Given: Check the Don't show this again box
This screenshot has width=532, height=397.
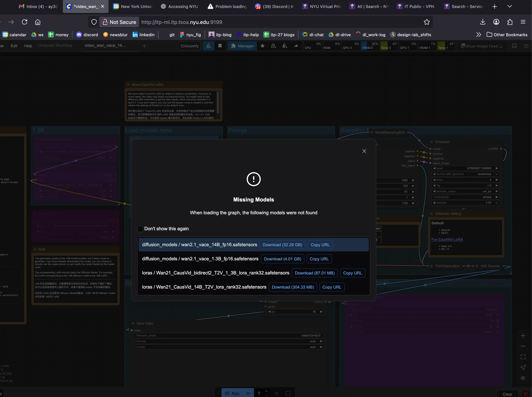Looking at the screenshot, I should 140,229.
